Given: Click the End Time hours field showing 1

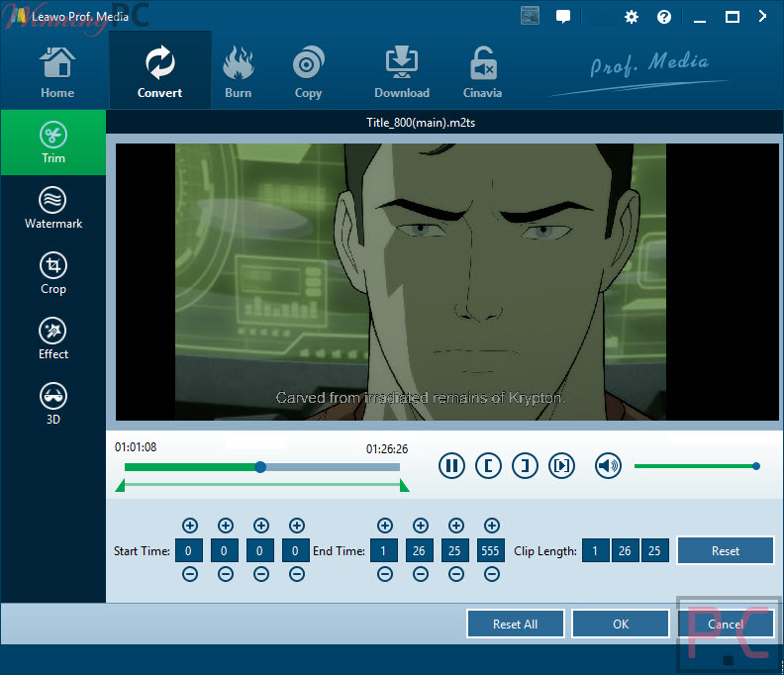Looking at the screenshot, I should click(x=384, y=550).
